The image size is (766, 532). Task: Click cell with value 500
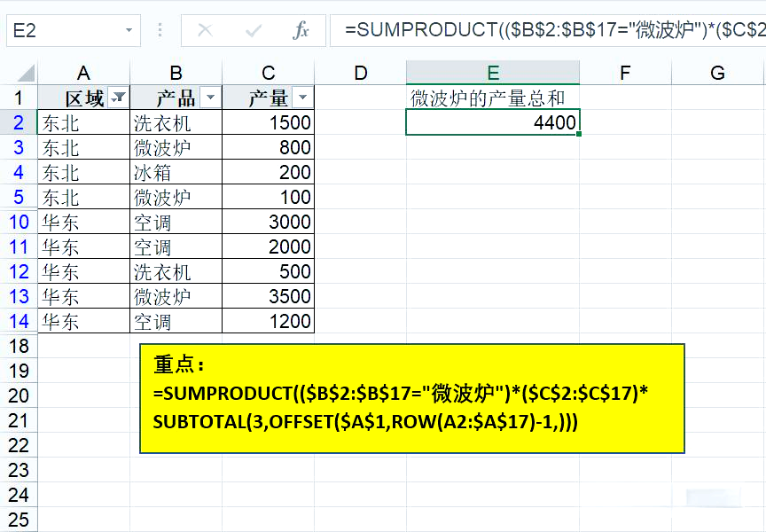click(269, 271)
